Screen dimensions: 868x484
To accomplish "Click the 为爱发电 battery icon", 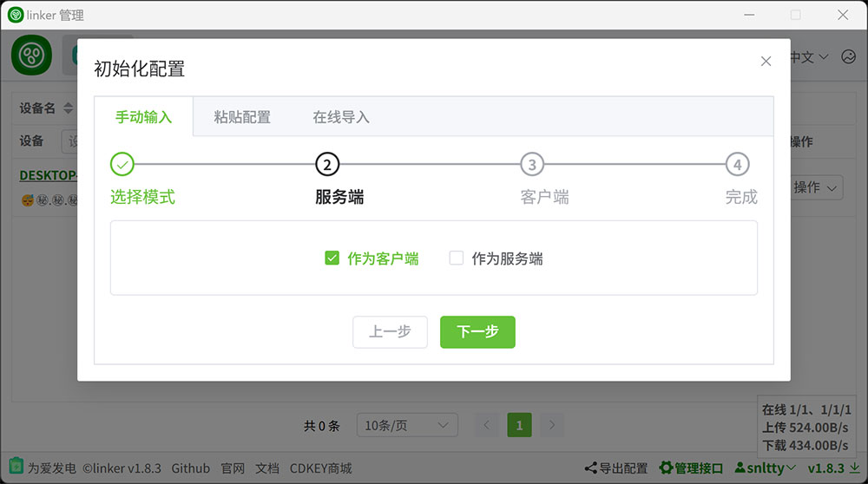I will coord(16,468).
